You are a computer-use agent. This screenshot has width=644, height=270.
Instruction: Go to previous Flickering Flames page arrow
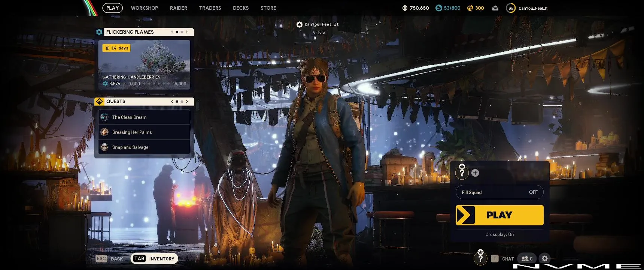tap(172, 32)
